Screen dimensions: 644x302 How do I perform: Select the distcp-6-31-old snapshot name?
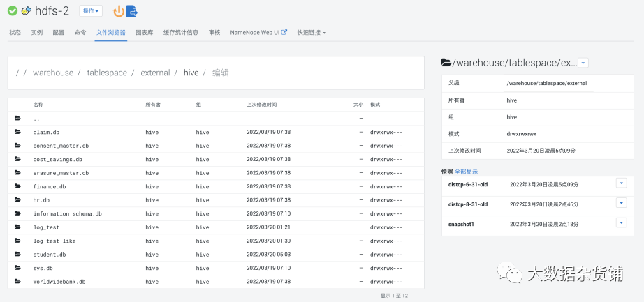click(x=468, y=185)
